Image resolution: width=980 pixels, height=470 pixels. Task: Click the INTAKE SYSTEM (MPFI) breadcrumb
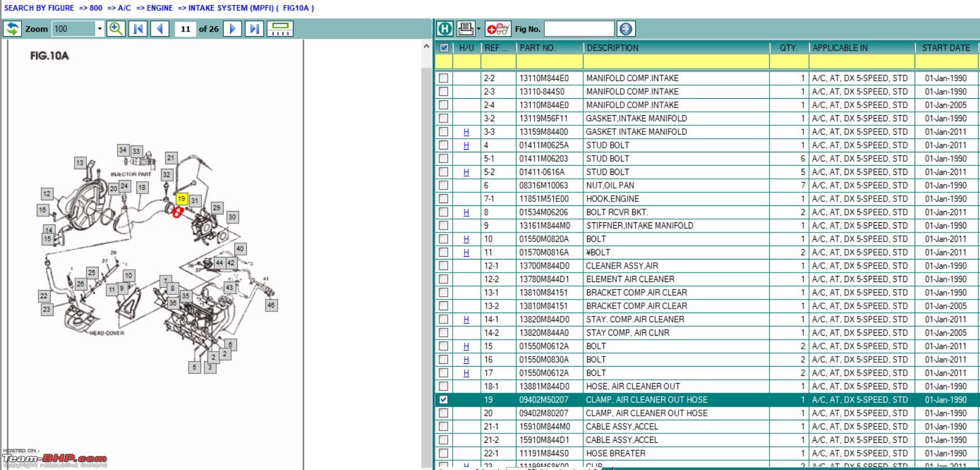point(231,8)
